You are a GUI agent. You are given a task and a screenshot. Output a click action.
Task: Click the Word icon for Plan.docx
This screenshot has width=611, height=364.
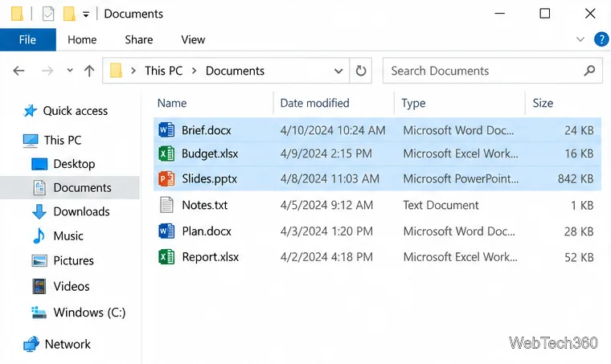(x=166, y=231)
